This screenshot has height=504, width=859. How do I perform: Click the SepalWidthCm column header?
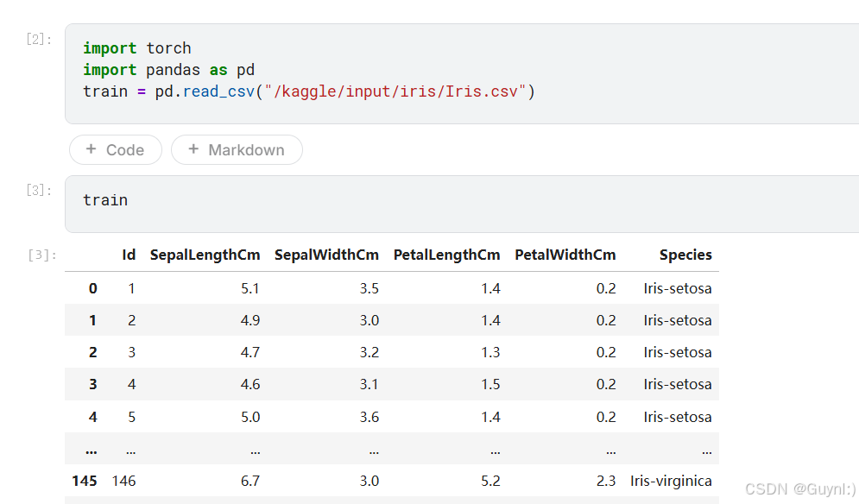pyautogui.click(x=326, y=255)
